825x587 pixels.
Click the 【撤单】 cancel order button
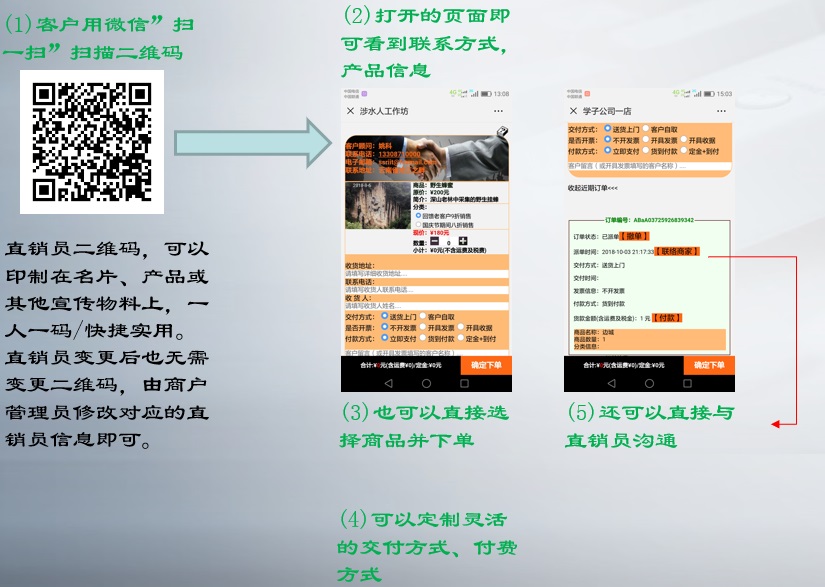point(635,236)
